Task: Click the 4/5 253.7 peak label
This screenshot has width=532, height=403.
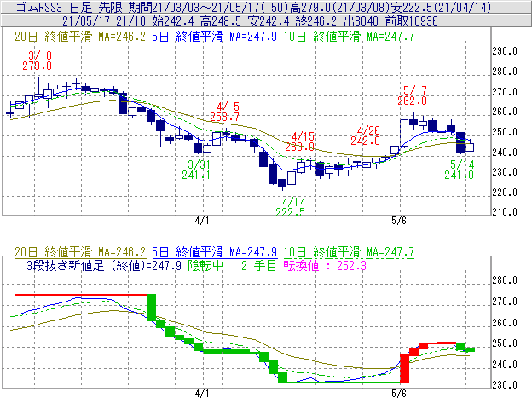Action: pyautogui.click(x=224, y=112)
